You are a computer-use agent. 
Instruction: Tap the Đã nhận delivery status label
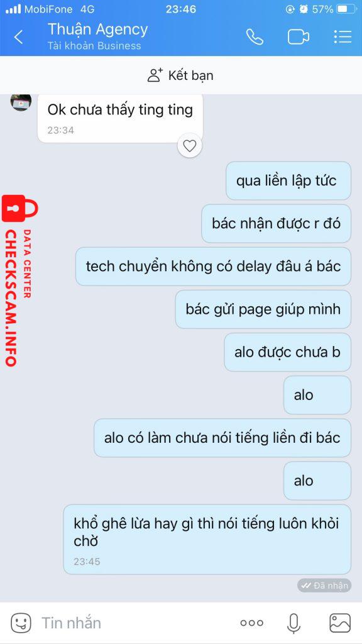coord(324,586)
